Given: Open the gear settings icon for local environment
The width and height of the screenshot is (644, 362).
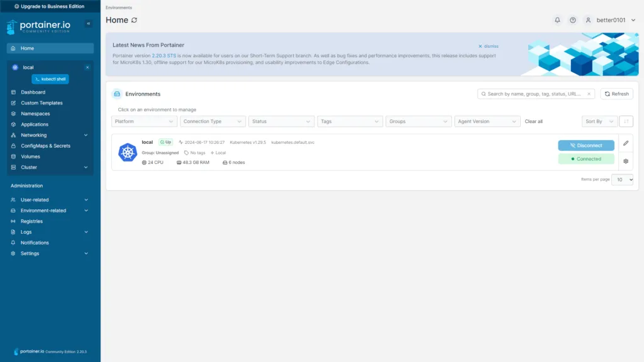Looking at the screenshot, I should point(626,161).
